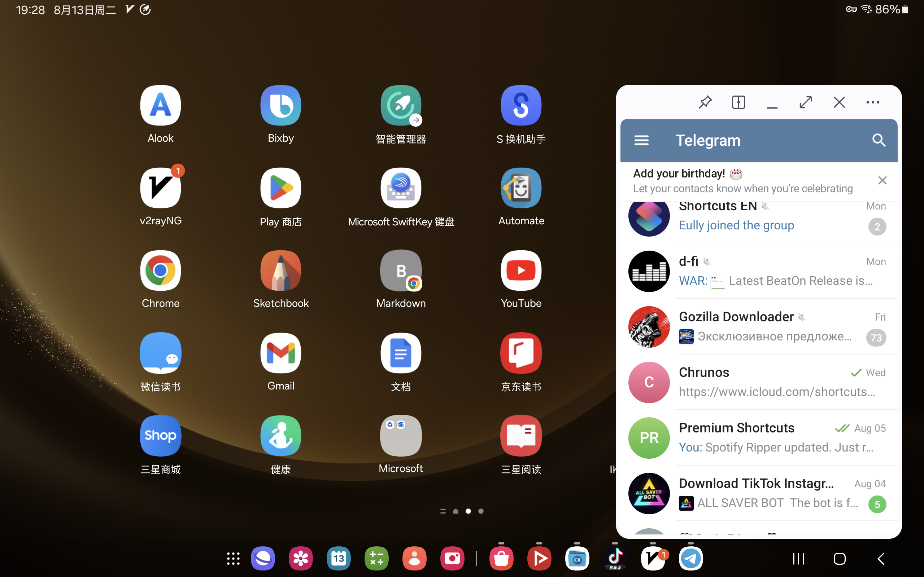
Task: Expand the Telegram window to fullscreen
Action: click(806, 102)
